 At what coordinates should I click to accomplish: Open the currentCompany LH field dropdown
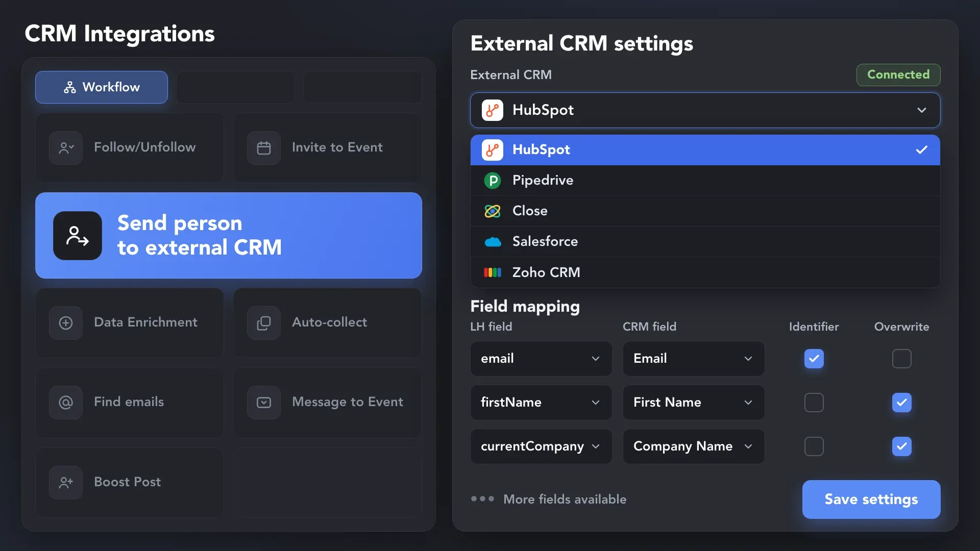click(x=541, y=446)
